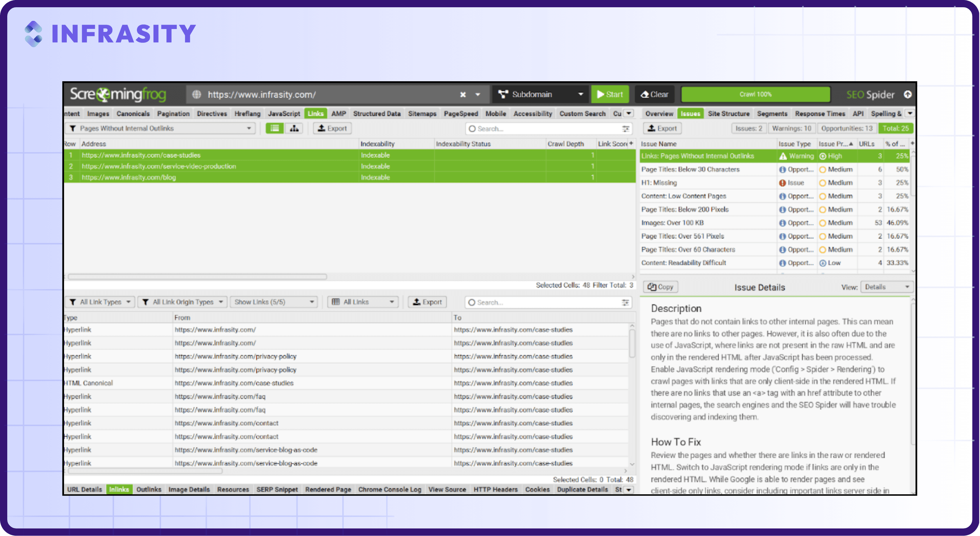
Task: Open the Rendered Page tab
Action: point(328,490)
